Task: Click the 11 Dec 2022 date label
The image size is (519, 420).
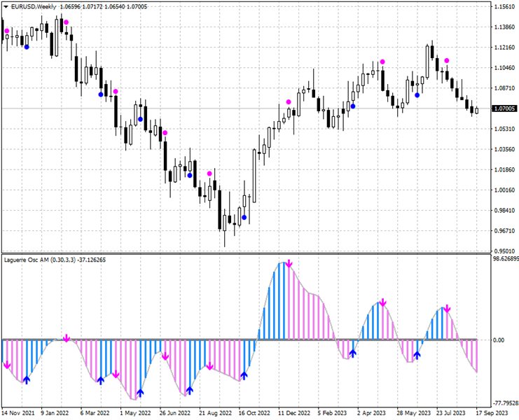Action: pyautogui.click(x=292, y=413)
